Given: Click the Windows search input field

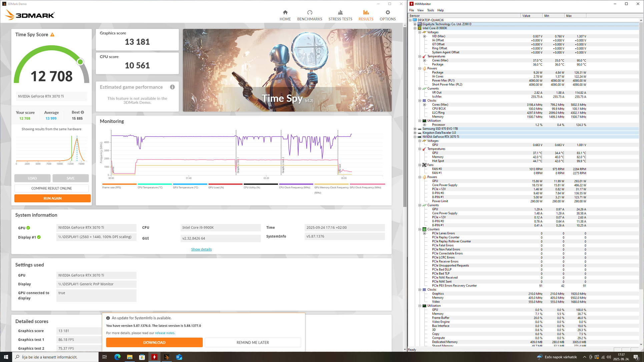Looking at the screenshot, I should point(55,357).
